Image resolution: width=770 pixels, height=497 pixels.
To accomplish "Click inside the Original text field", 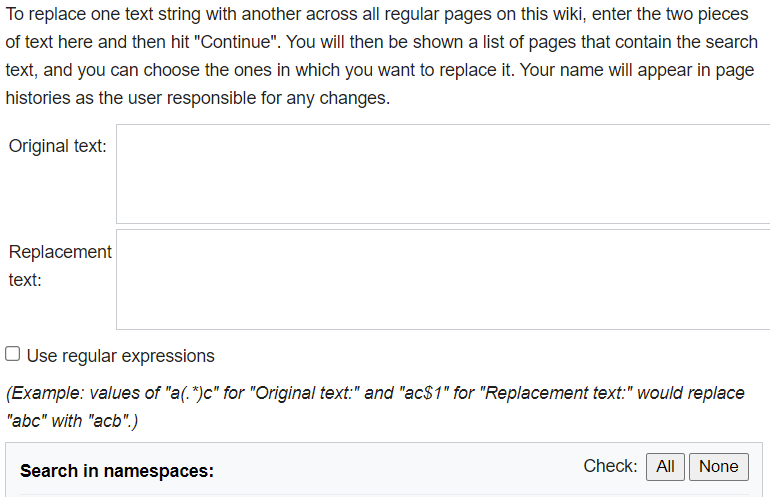I will pos(440,174).
